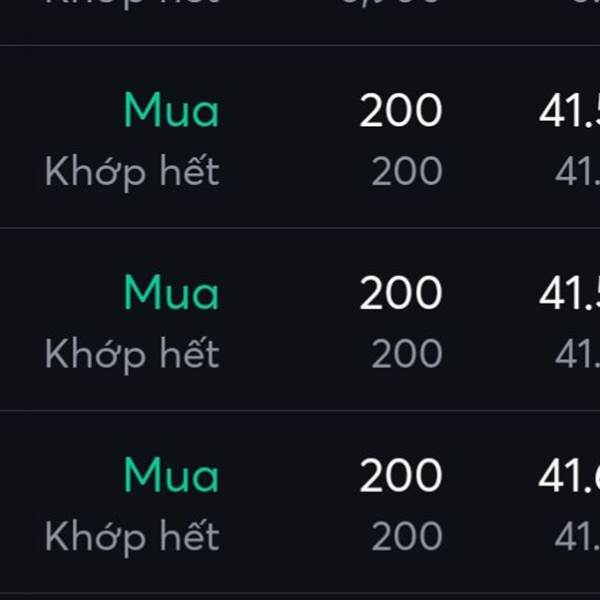Tap gray matched 200 in the first full order
The image size is (600, 600).
(x=407, y=171)
